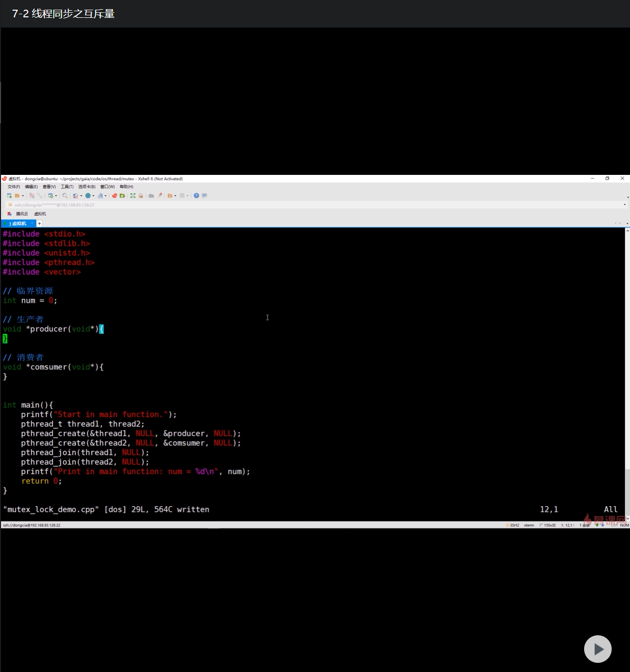630x672 pixels.
Task: Click the feedback speech bubble icon
Action: coord(204,196)
